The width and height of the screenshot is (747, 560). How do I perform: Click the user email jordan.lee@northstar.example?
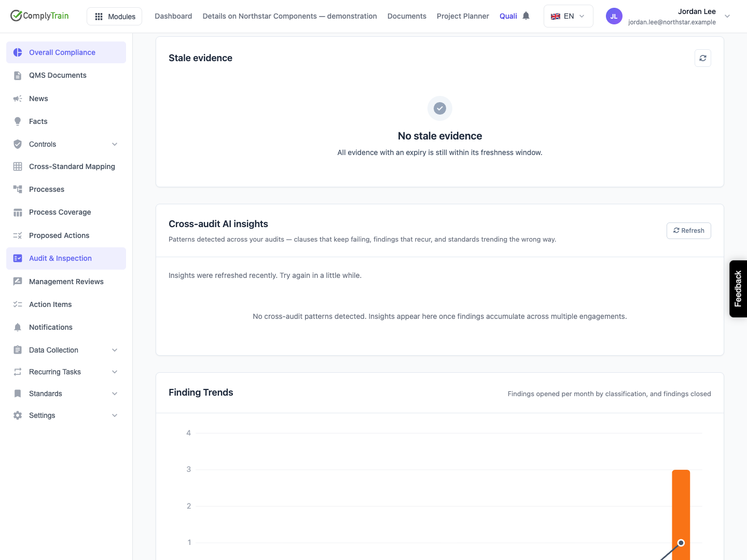tap(672, 22)
